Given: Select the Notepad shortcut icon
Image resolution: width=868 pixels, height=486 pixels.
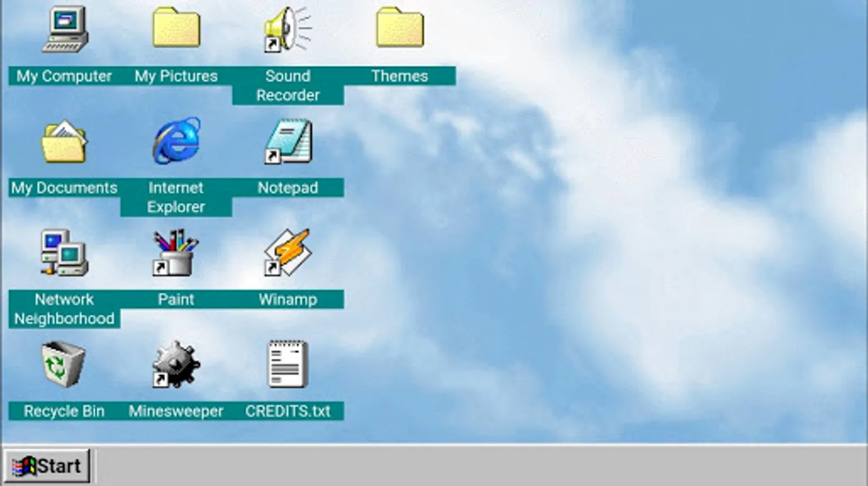Looking at the screenshot, I should tap(288, 141).
